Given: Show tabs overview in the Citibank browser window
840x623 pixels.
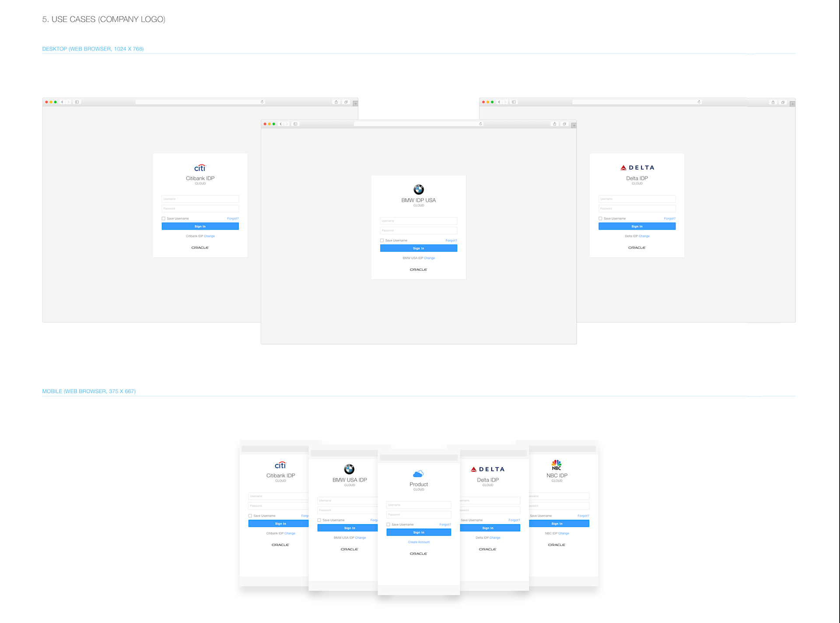Looking at the screenshot, I should pos(346,102).
